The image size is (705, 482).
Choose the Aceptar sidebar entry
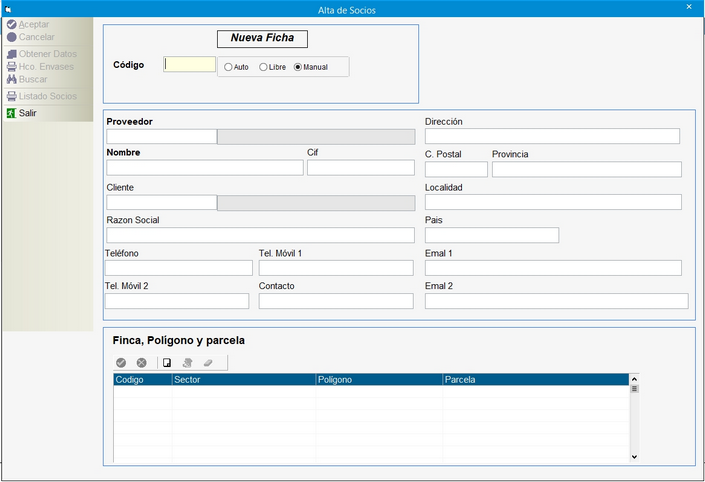(34, 24)
